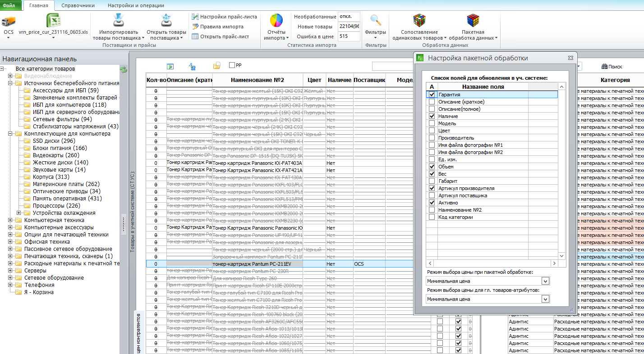The image size is (644, 354).
Task: Expand the Компьютерная техника node
Action: (10, 220)
